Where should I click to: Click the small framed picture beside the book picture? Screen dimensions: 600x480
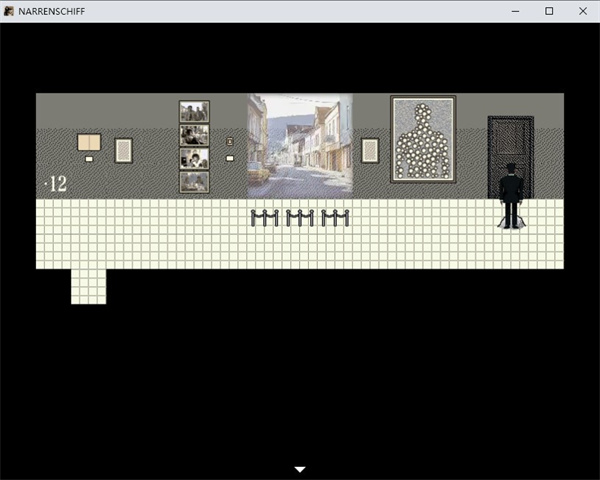point(124,150)
